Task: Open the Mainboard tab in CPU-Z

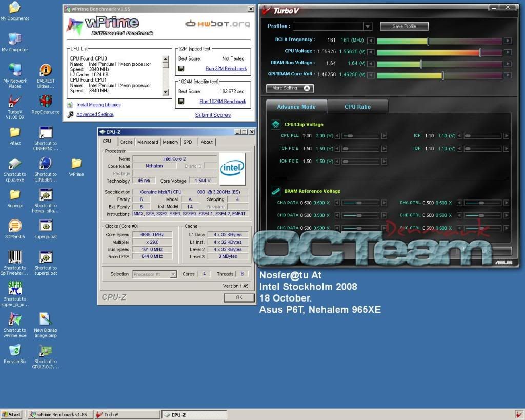Action: [148, 142]
